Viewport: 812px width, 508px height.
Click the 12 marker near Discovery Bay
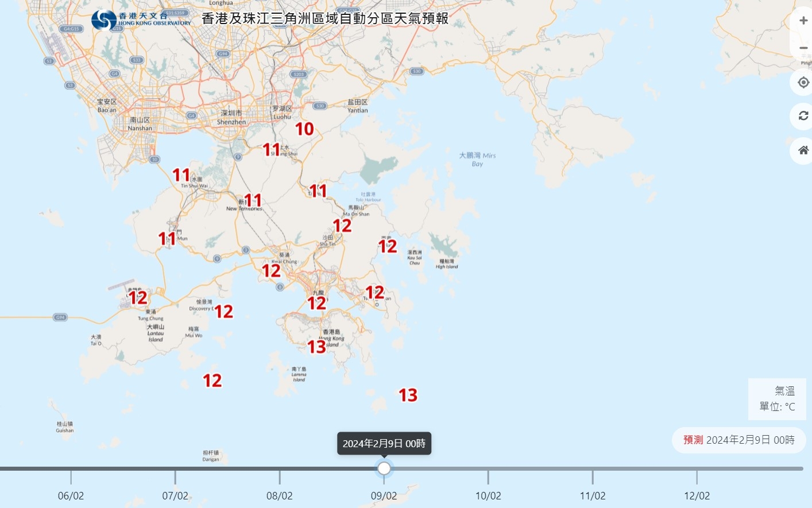tap(224, 312)
